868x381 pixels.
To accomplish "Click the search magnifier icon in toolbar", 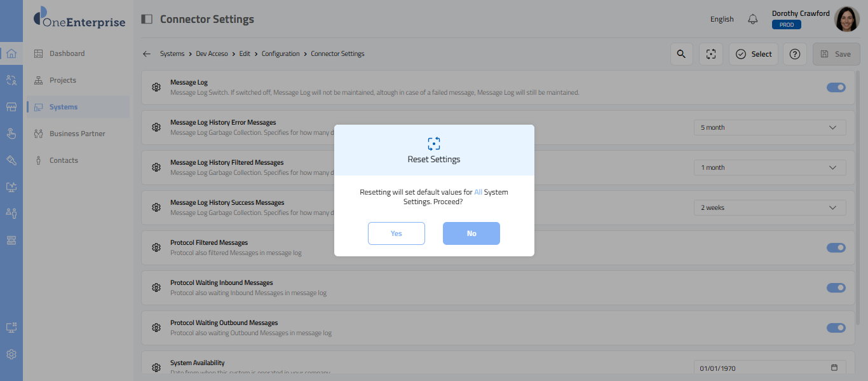I will pyautogui.click(x=681, y=54).
